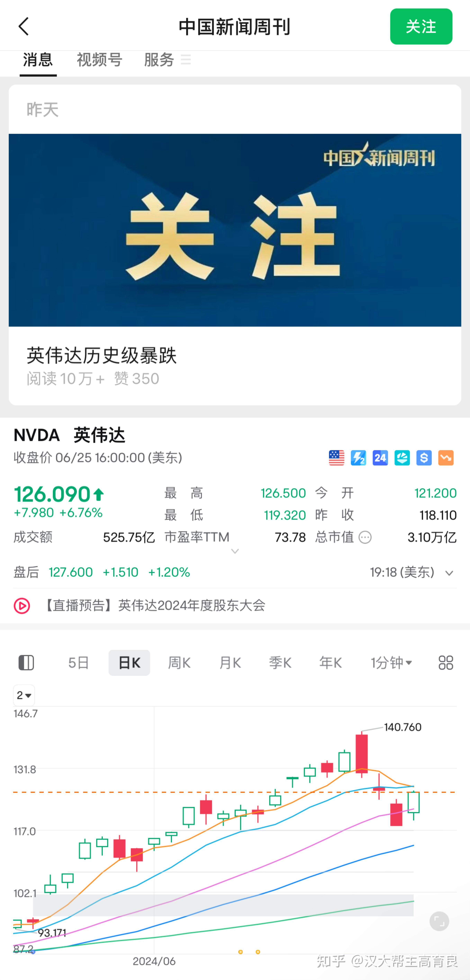The width and height of the screenshot is (470, 980).
Task: Open the 服务 tab menu
Action: [x=167, y=60]
